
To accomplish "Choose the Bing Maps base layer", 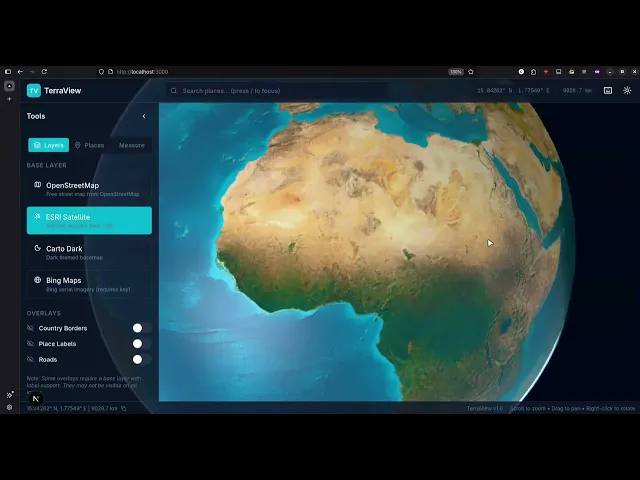I will point(89,284).
